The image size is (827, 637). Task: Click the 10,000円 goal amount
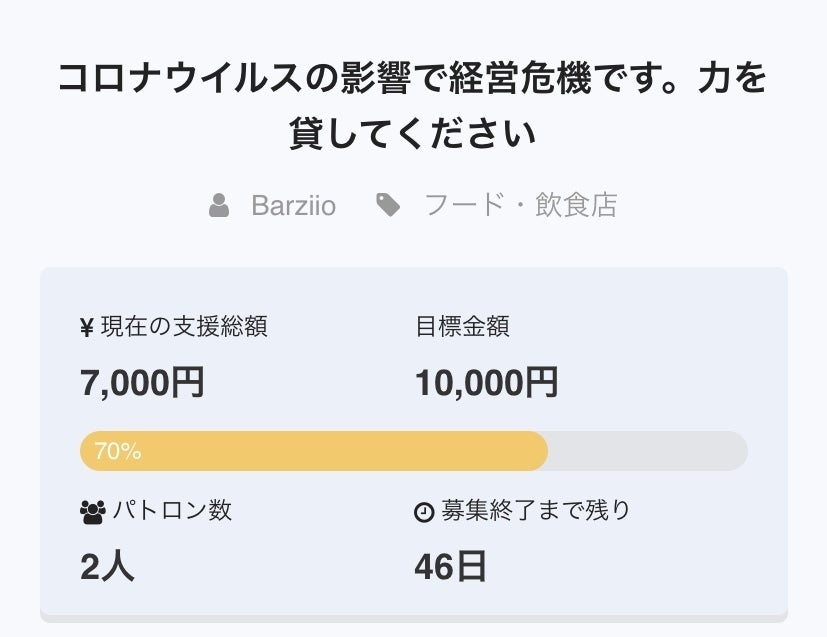tap(486, 382)
